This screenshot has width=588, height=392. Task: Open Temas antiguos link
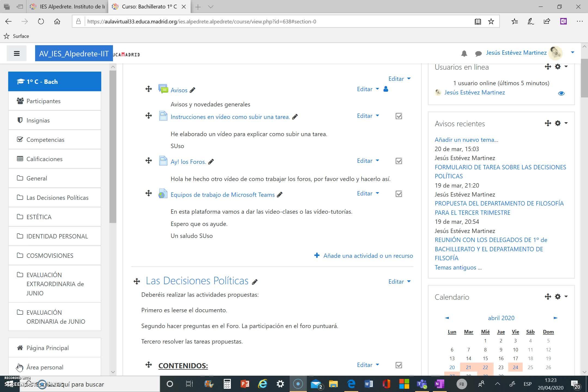click(458, 267)
